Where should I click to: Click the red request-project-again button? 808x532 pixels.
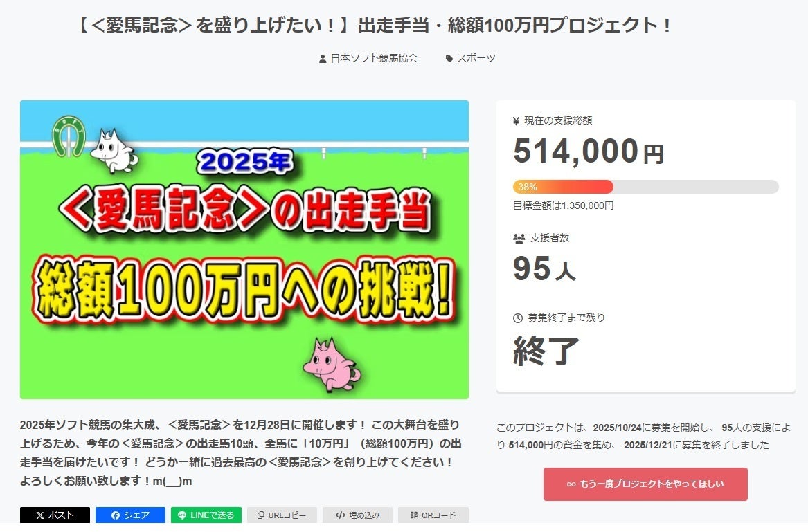point(645,484)
